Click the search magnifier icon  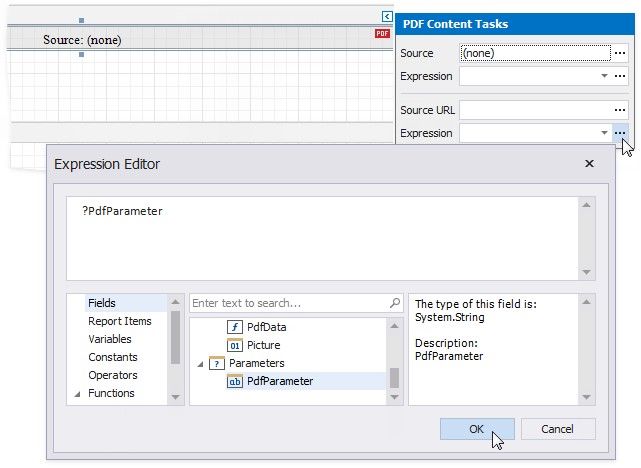tap(394, 303)
